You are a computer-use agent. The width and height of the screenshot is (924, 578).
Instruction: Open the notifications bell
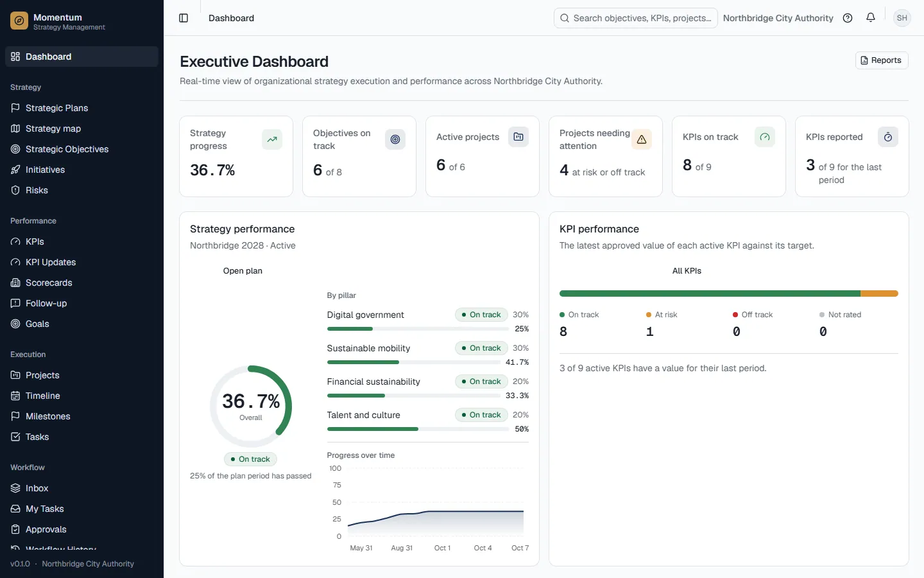(871, 18)
